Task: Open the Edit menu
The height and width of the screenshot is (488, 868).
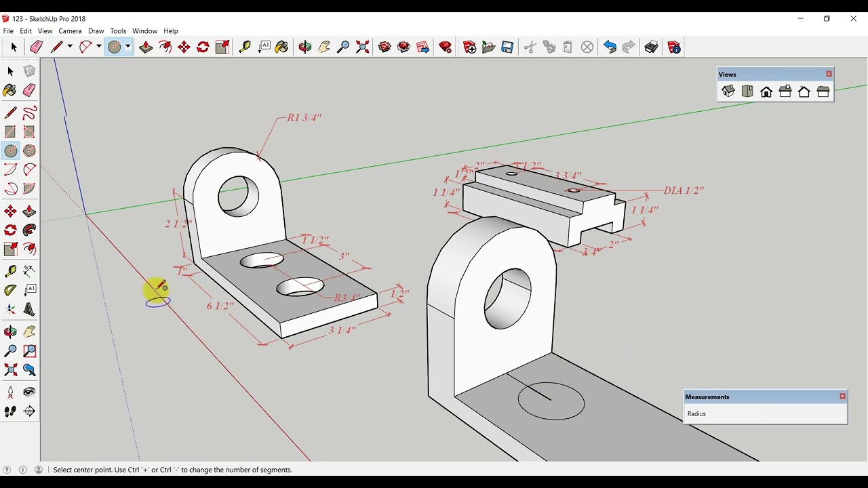Action: coord(26,31)
